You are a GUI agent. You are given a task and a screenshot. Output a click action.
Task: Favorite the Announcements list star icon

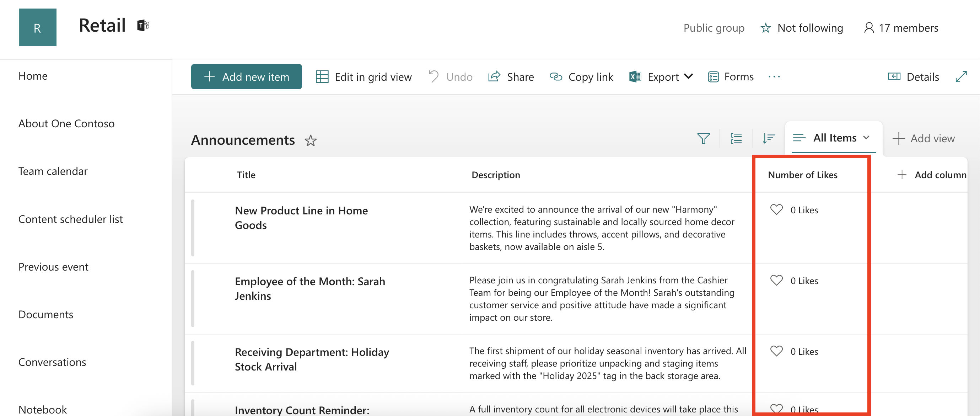pyautogui.click(x=311, y=141)
